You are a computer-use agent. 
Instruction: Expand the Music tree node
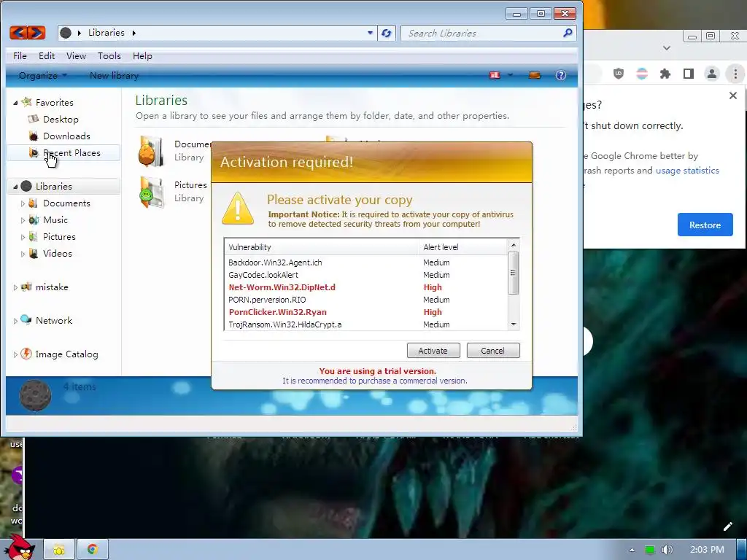point(23,220)
